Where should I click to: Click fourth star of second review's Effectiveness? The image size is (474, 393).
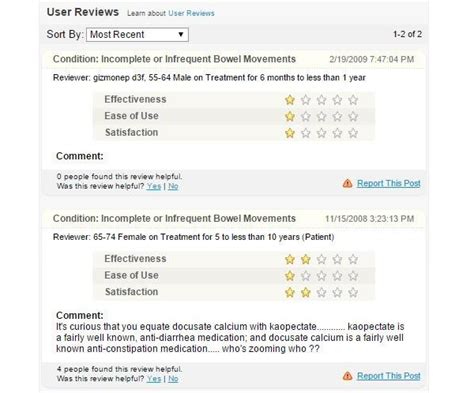coord(337,259)
